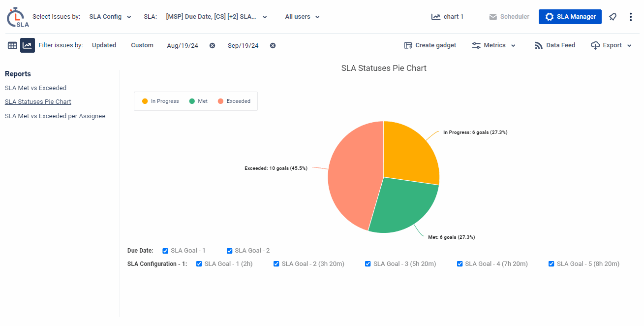
Task: Toggle SLA Goal - 5 (8h 20m) checkbox
Action: (551, 263)
